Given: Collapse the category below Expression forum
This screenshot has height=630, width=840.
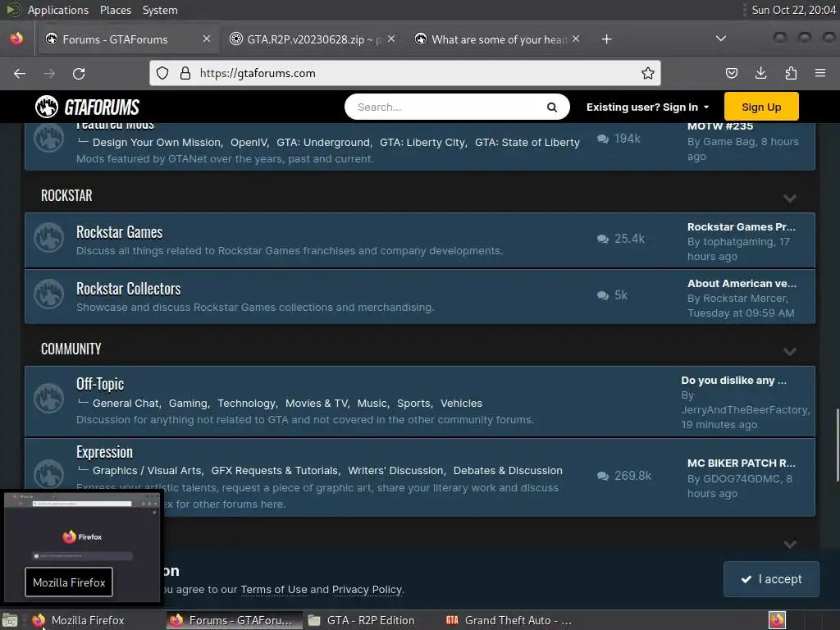Looking at the screenshot, I should (790, 545).
